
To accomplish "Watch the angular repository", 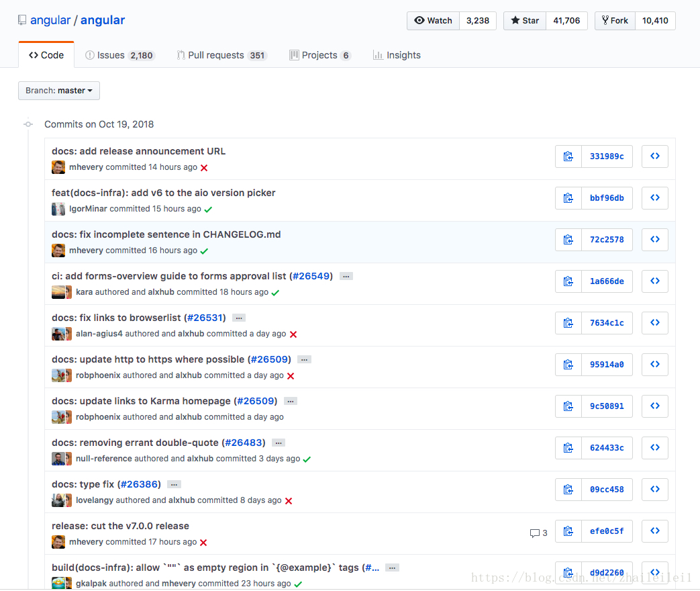I will coord(433,21).
